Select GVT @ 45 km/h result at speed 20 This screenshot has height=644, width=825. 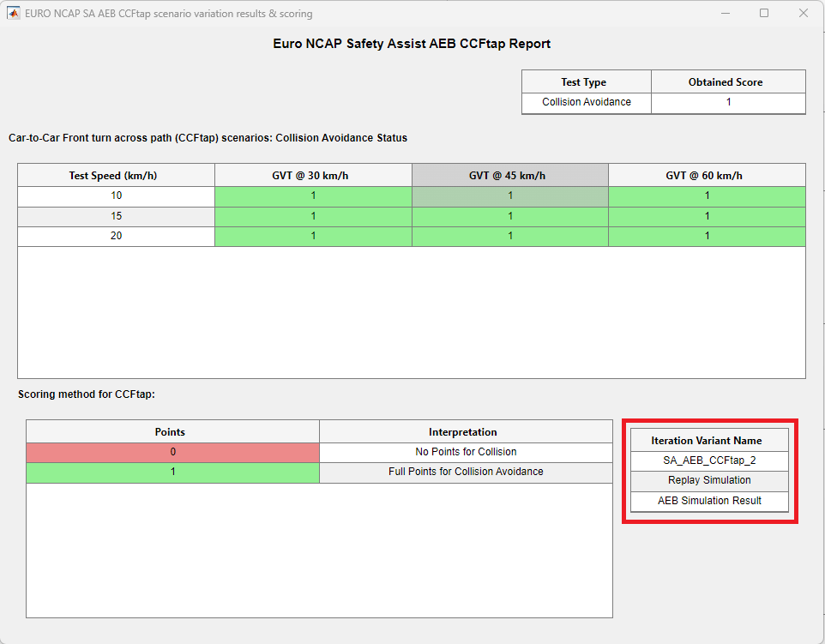pyautogui.click(x=510, y=236)
